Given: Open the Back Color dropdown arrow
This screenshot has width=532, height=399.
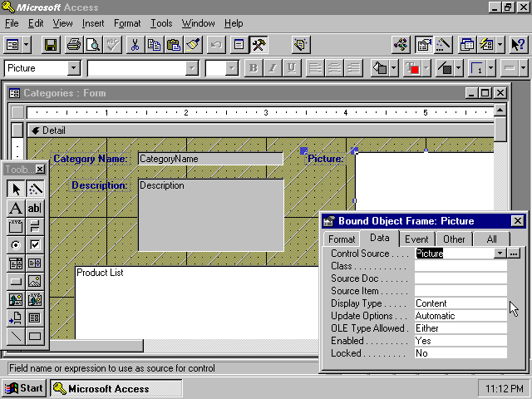Looking at the screenshot, I should coord(393,68).
